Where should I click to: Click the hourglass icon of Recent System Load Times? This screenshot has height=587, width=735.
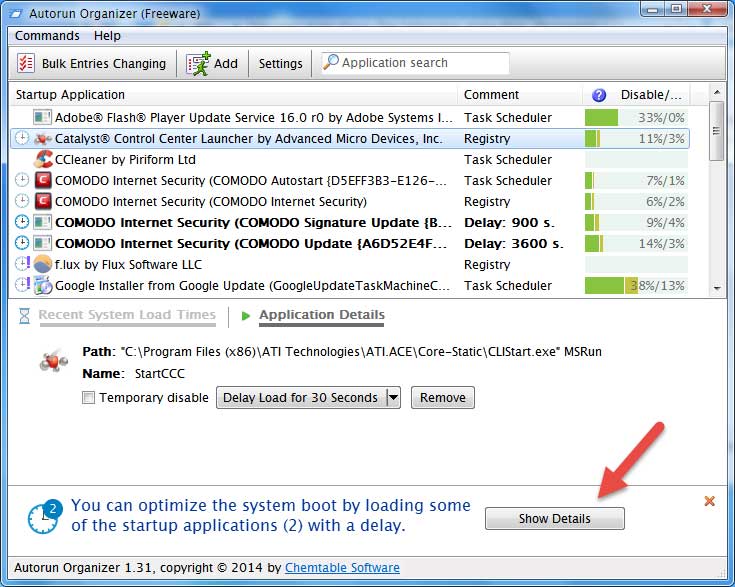coord(24,316)
